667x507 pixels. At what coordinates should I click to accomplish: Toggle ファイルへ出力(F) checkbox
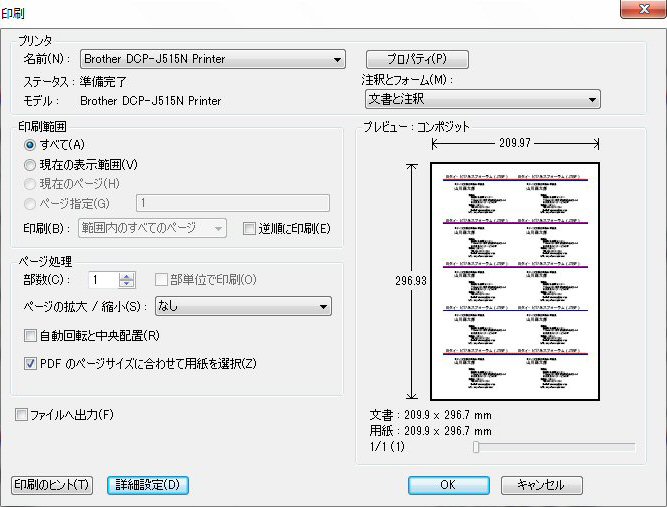pyautogui.click(x=22, y=414)
